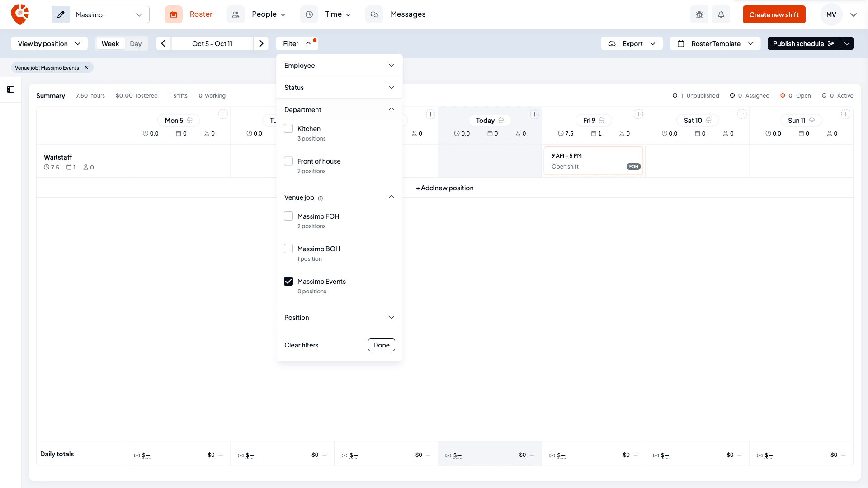
Task: Open the publish schedule options arrow
Action: click(847, 43)
